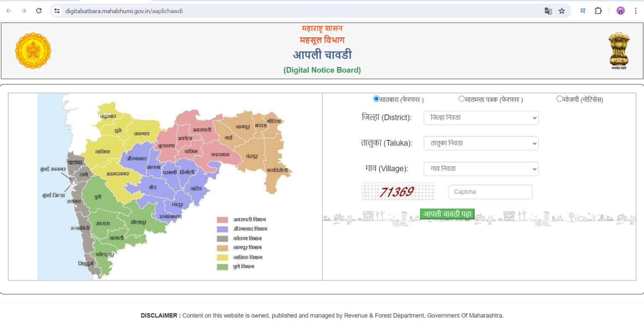Click the green आपली चावडी पहा button
This screenshot has height=327, width=644.
pos(447,214)
